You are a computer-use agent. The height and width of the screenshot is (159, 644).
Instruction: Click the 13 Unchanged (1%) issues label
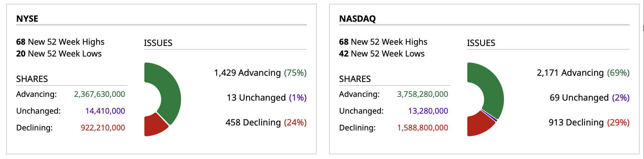point(266,98)
